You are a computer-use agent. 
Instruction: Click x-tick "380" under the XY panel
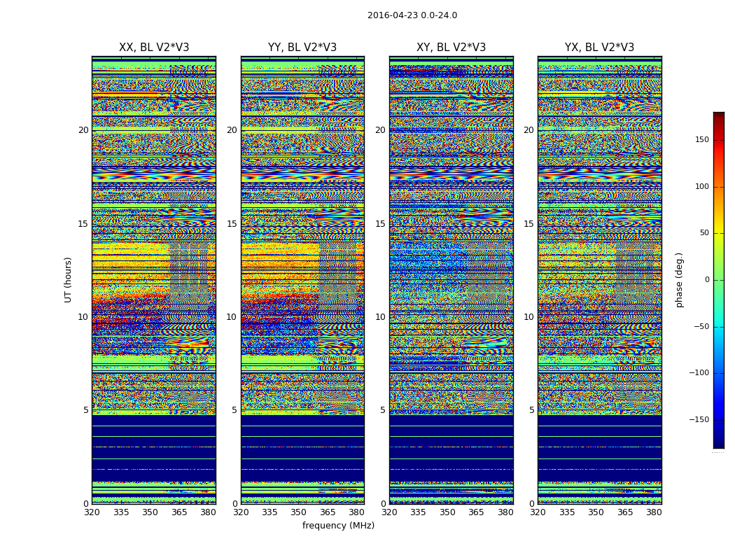(505, 512)
